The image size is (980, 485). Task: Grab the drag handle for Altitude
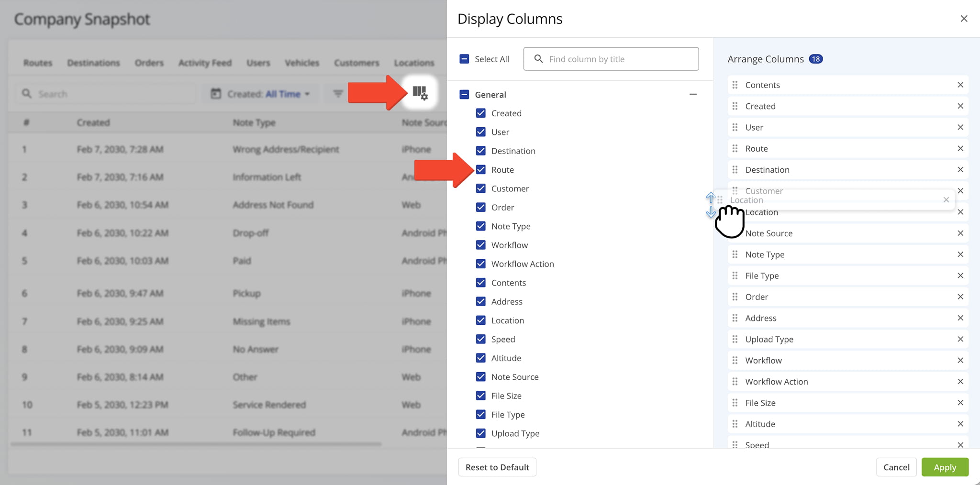(x=735, y=424)
